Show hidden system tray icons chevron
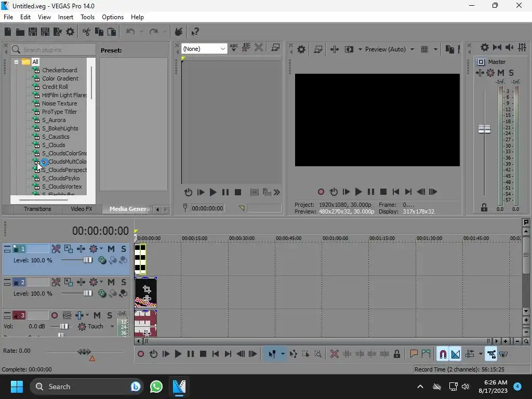Viewport: 532px width, 399px height. click(420, 387)
